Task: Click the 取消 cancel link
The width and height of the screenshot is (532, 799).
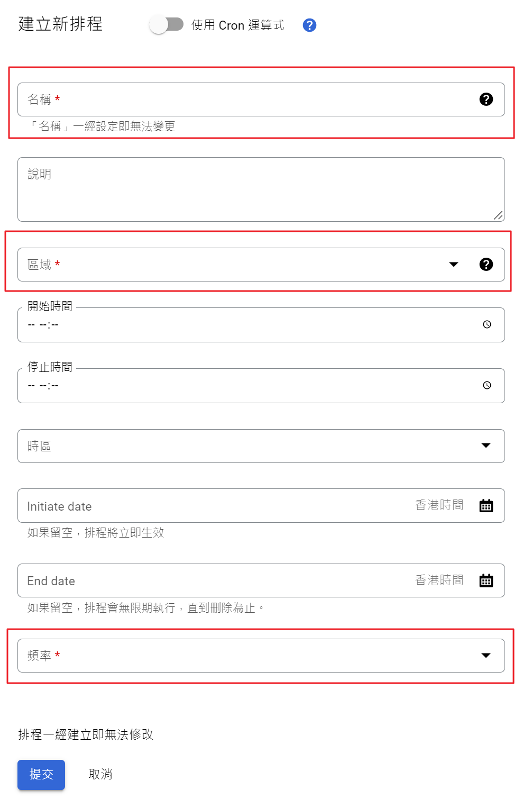Action: (100, 775)
